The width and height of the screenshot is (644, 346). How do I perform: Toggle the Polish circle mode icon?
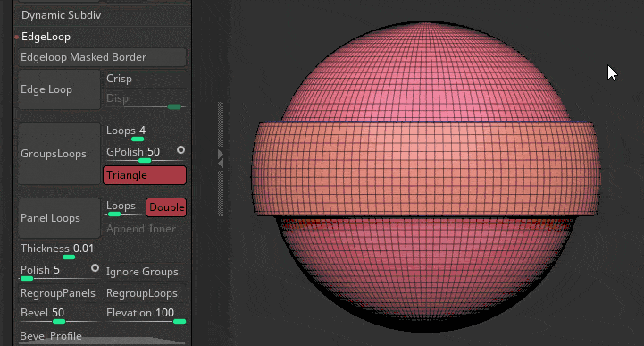coord(95,268)
